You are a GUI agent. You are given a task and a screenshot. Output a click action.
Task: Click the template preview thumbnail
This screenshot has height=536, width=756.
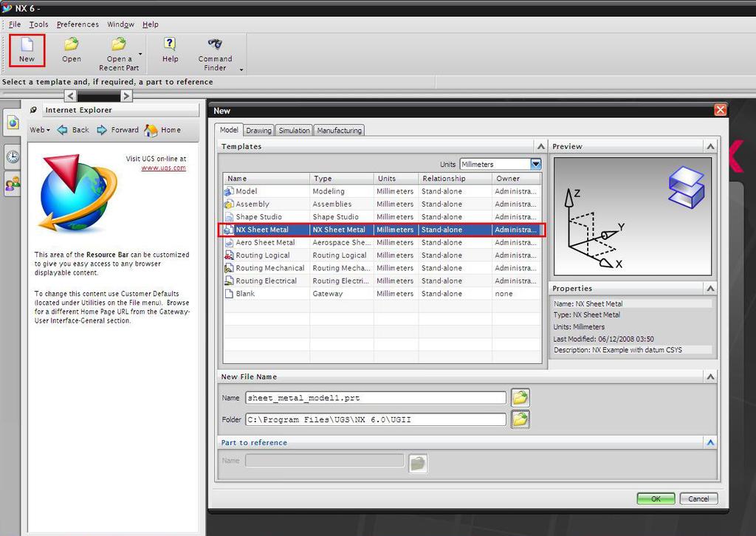(x=633, y=216)
